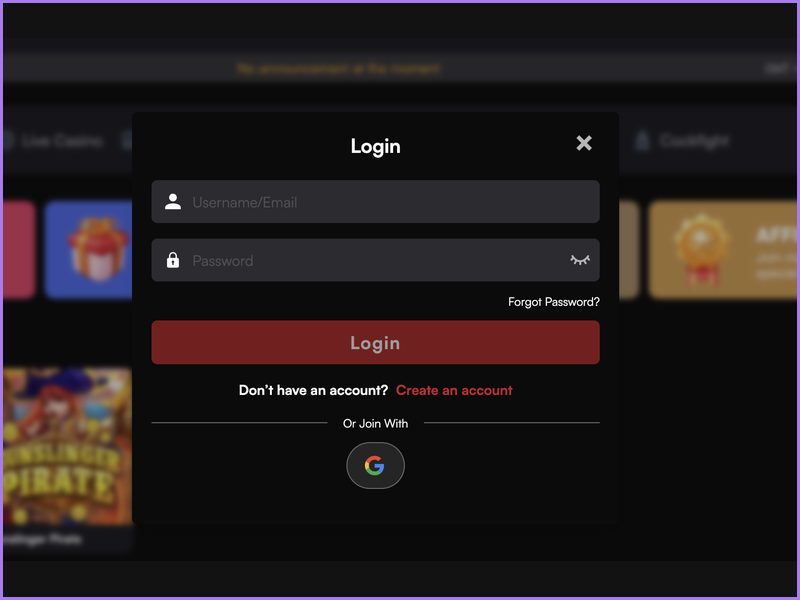Sign in with the Google icon button

coord(375,465)
